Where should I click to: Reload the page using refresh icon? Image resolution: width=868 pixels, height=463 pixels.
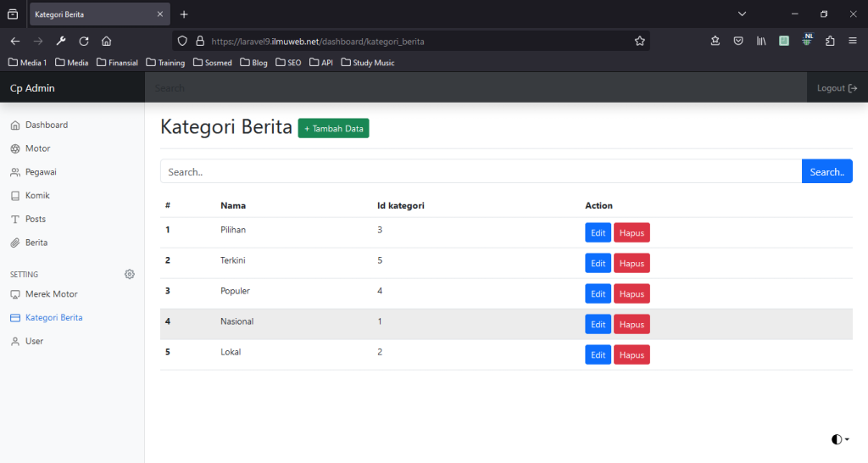coord(84,41)
